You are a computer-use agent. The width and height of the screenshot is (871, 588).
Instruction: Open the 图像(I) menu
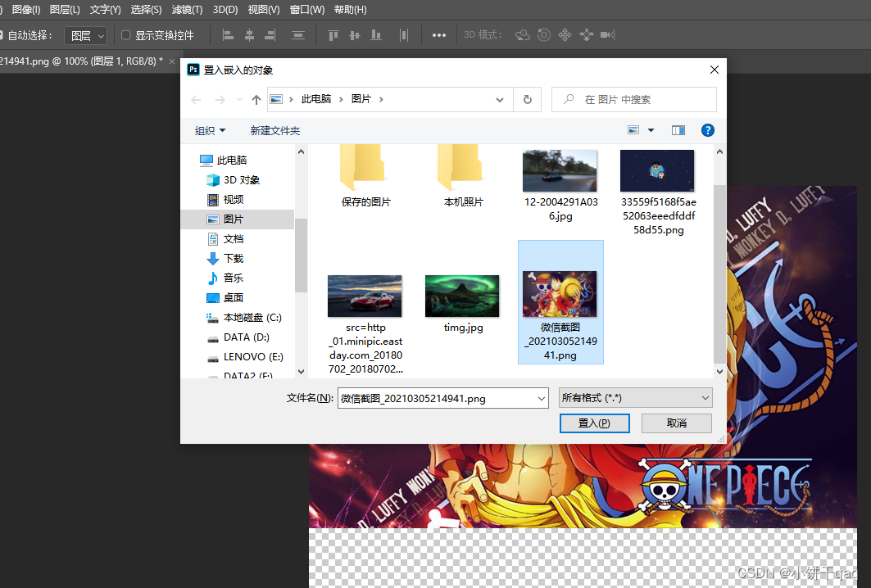coord(26,10)
